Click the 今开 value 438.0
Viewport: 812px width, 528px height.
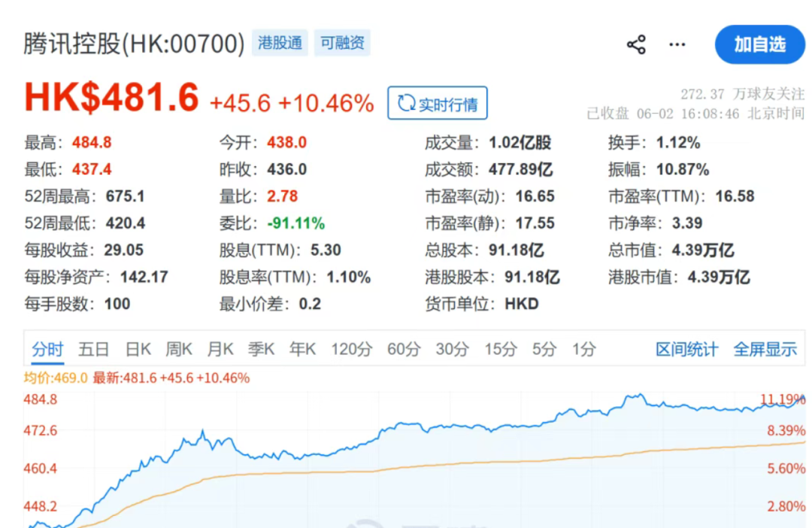pyautogui.click(x=287, y=142)
